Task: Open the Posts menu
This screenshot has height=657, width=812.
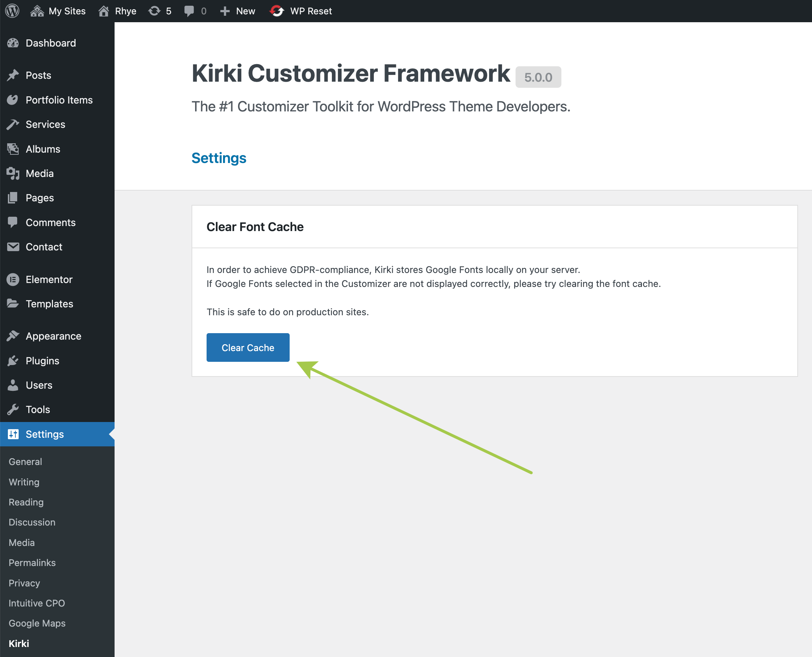Action: (x=38, y=75)
